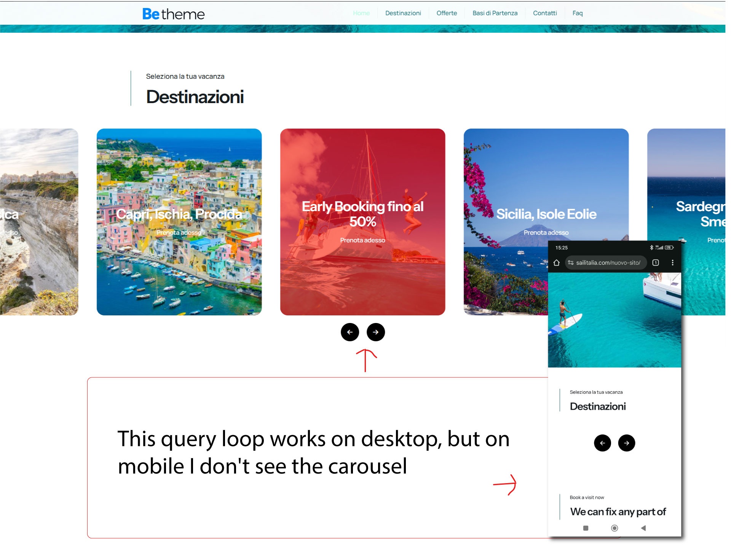Click desktop carousel previous arrow button

pyautogui.click(x=350, y=332)
